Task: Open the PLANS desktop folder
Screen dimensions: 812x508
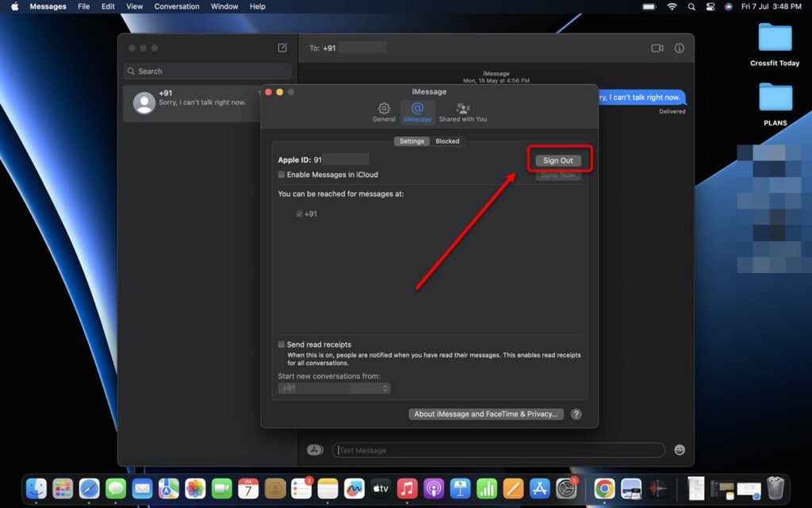Action: point(776,104)
